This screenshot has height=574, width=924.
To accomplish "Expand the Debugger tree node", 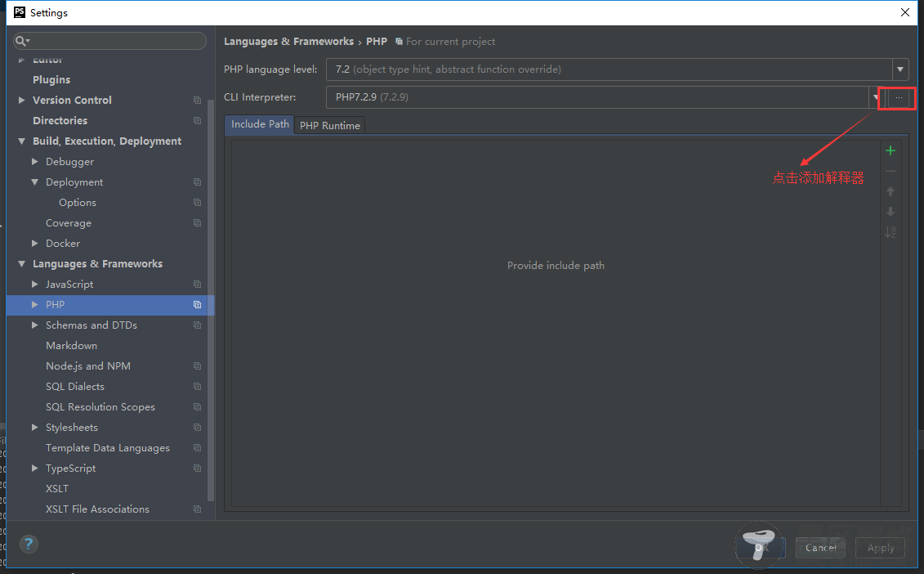I will coord(35,162).
